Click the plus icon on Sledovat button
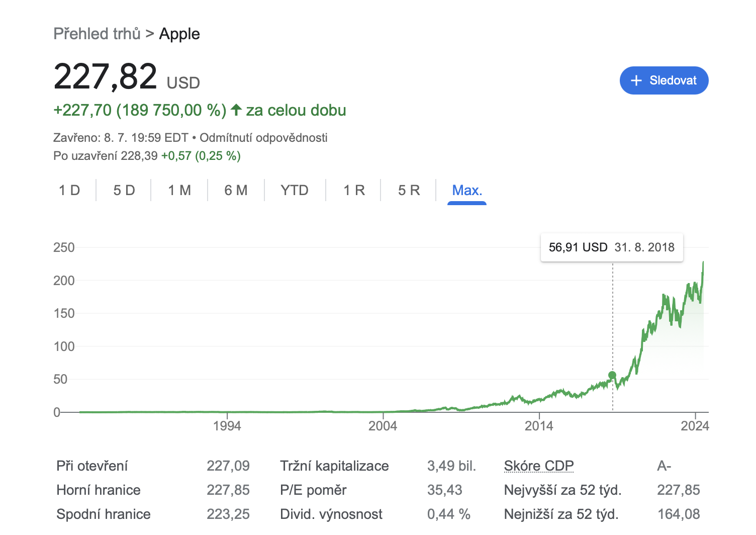The image size is (756, 535). 636,80
